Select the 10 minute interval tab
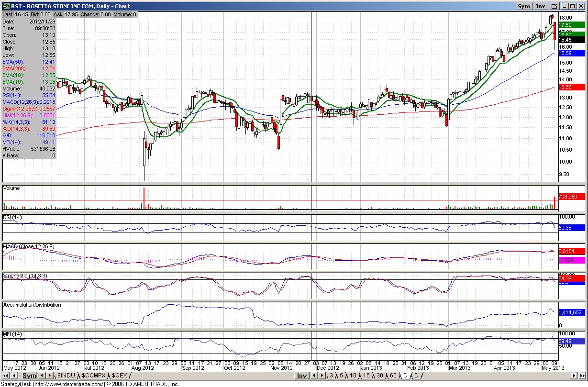This screenshot has height=387, width=588. 354,376
